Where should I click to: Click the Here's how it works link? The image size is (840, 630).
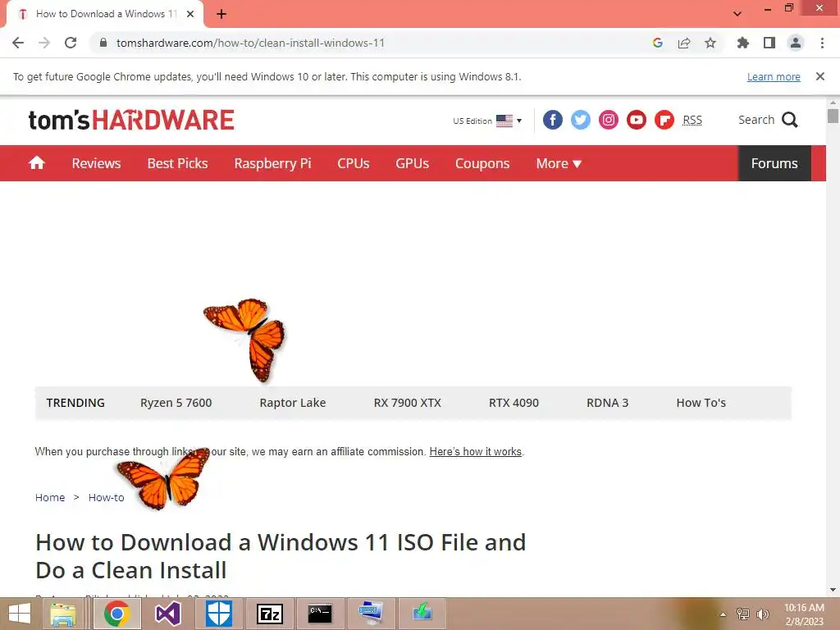475,452
